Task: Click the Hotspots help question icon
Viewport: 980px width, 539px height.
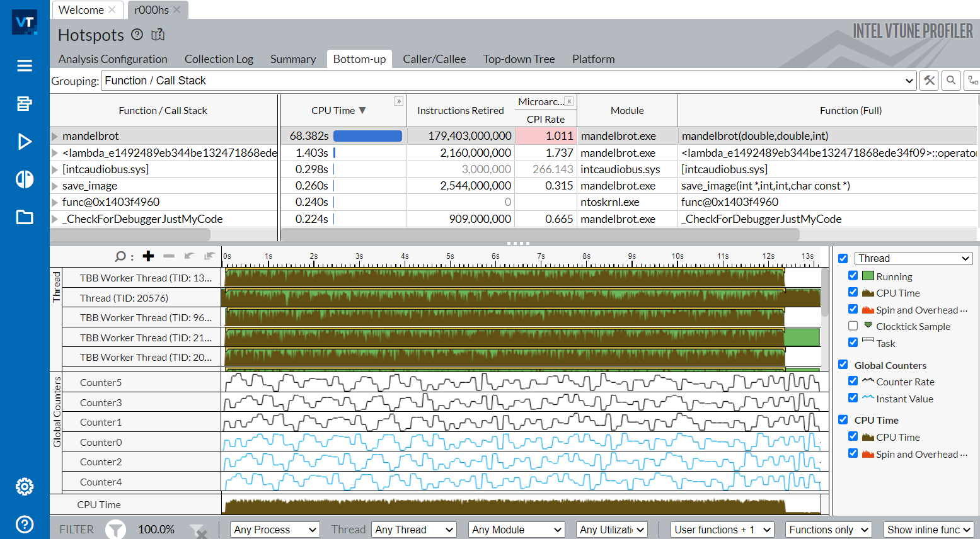Action: coord(137,35)
